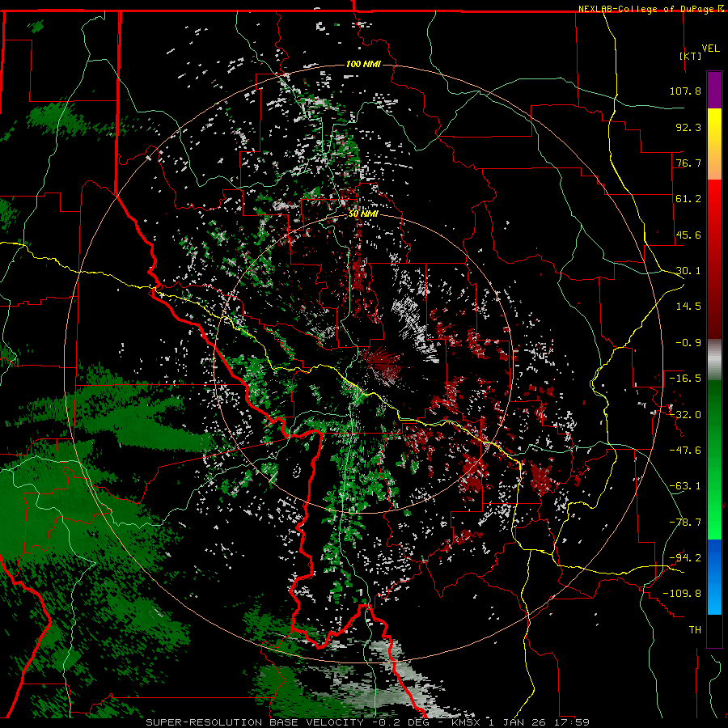The height and width of the screenshot is (728, 728).
Task: Select the -47.6 velocity scale value
Action: 685,451
